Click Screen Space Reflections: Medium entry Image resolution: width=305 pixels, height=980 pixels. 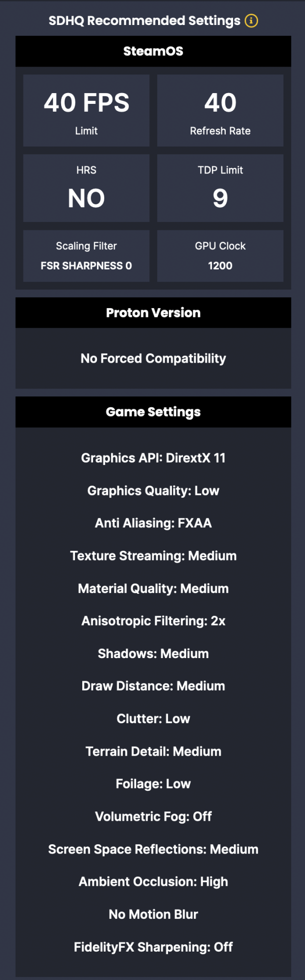click(x=153, y=849)
